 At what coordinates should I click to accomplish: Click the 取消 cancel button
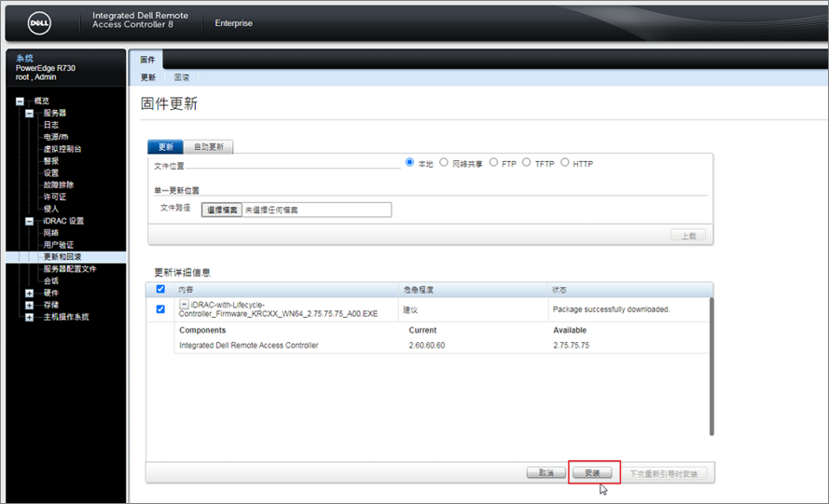pos(546,473)
